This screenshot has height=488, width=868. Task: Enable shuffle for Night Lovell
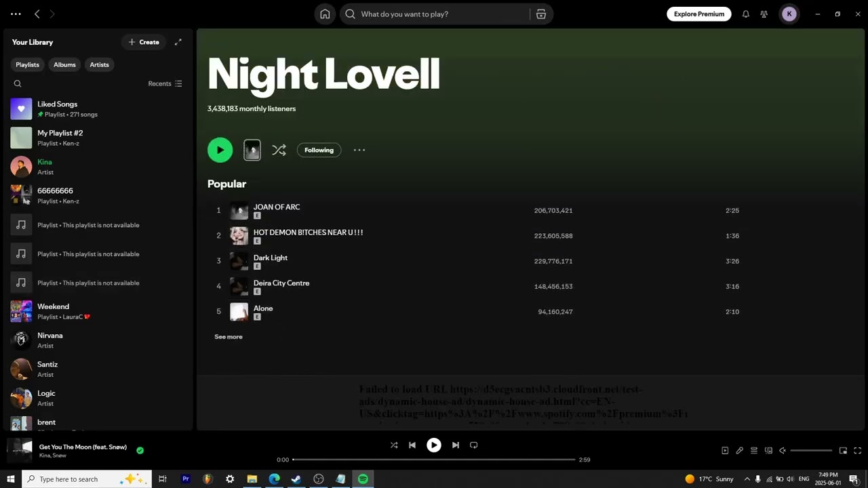point(279,150)
